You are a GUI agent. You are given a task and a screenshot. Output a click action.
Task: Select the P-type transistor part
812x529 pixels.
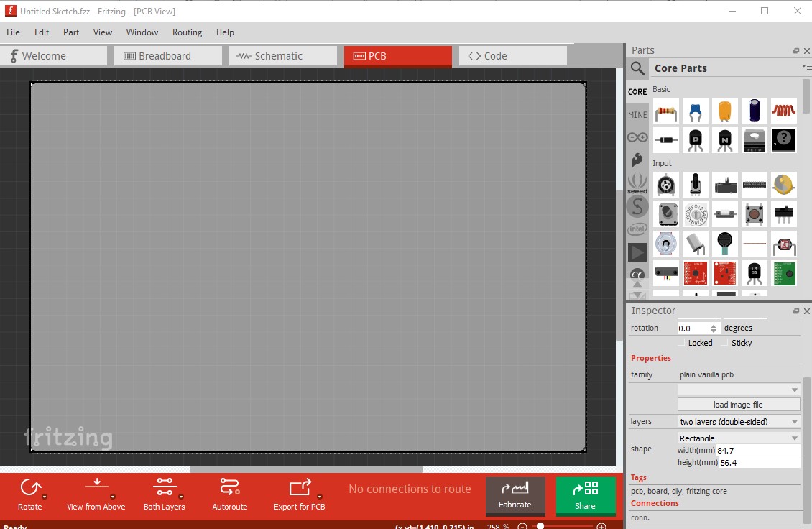pos(696,140)
